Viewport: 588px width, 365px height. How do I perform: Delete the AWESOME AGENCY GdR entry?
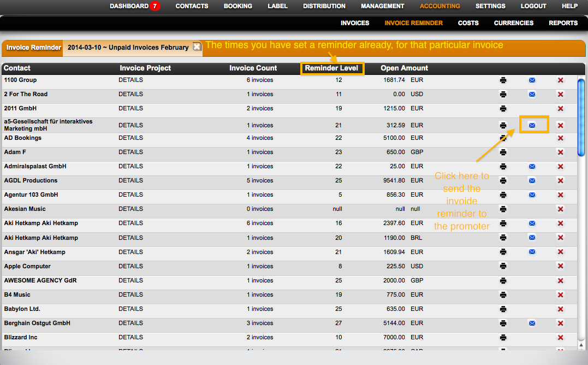coord(560,280)
